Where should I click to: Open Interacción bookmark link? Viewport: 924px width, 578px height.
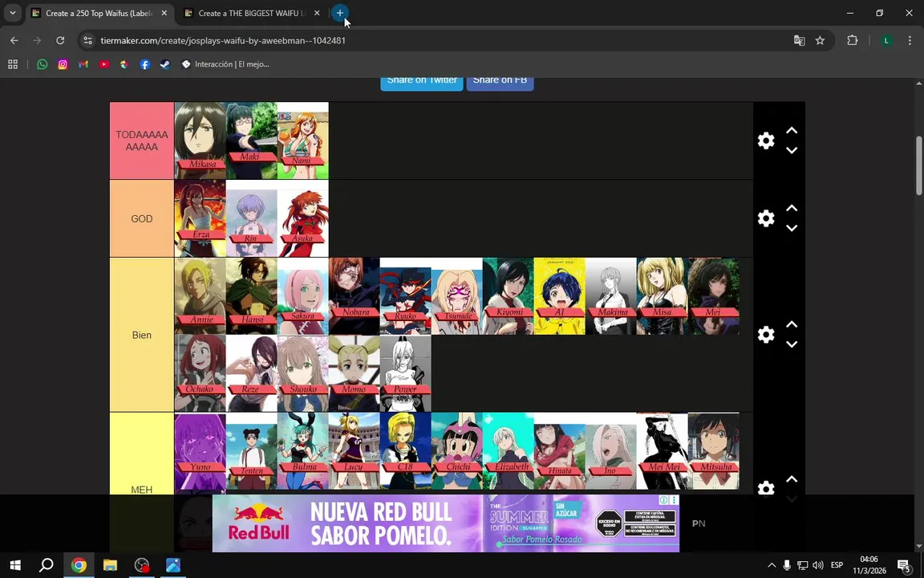[x=225, y=64]
